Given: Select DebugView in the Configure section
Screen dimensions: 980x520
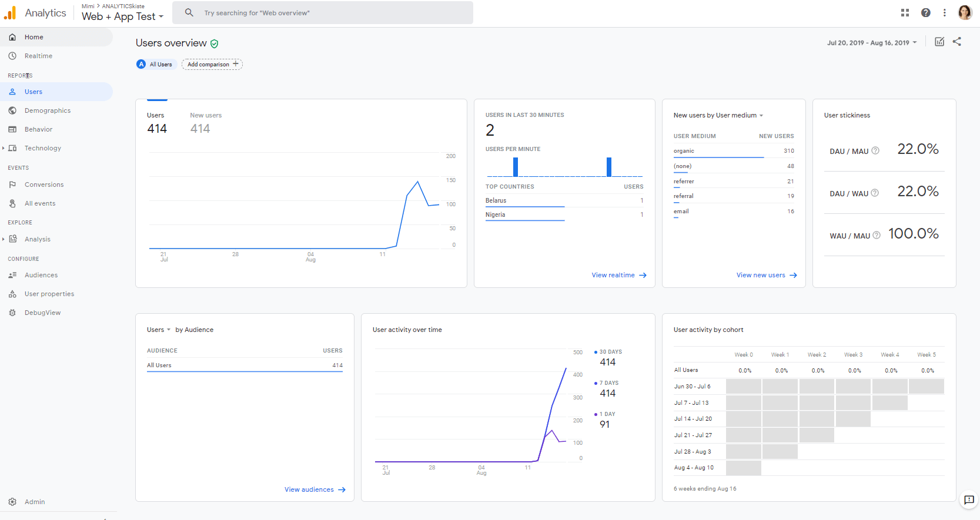Looking at the screenshot, I should click(42, 313).
